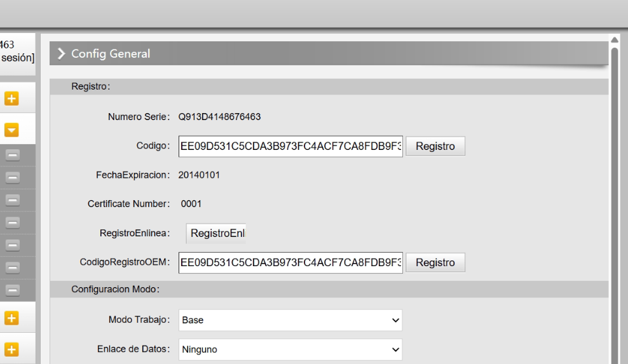Collapse the yellow down-arrow sidebar section

[x=11, y=130]
